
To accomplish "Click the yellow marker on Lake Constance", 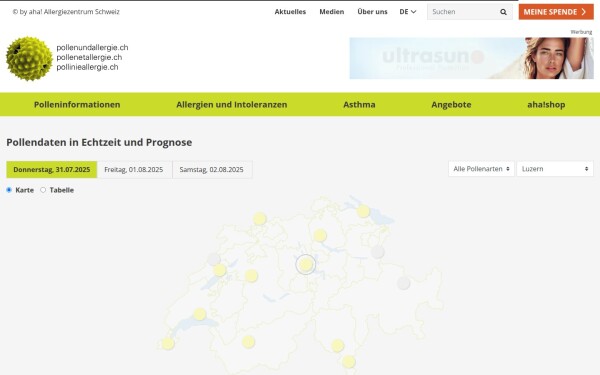I will coord(363,211).
